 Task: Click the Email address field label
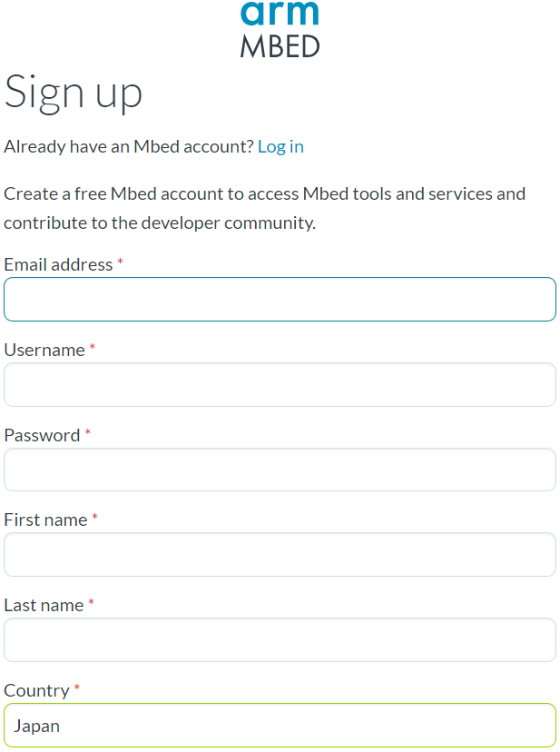pyautogui.click(x=58, y=264)
